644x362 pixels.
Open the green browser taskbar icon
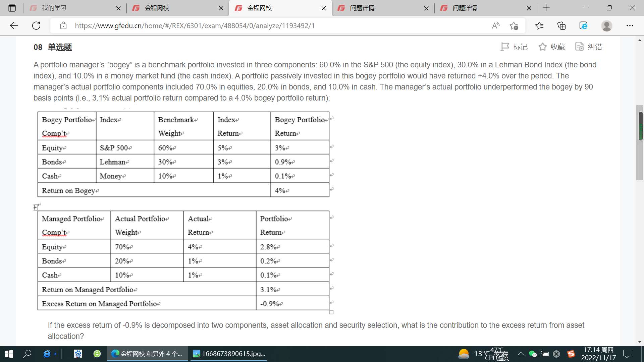(97, 354)
